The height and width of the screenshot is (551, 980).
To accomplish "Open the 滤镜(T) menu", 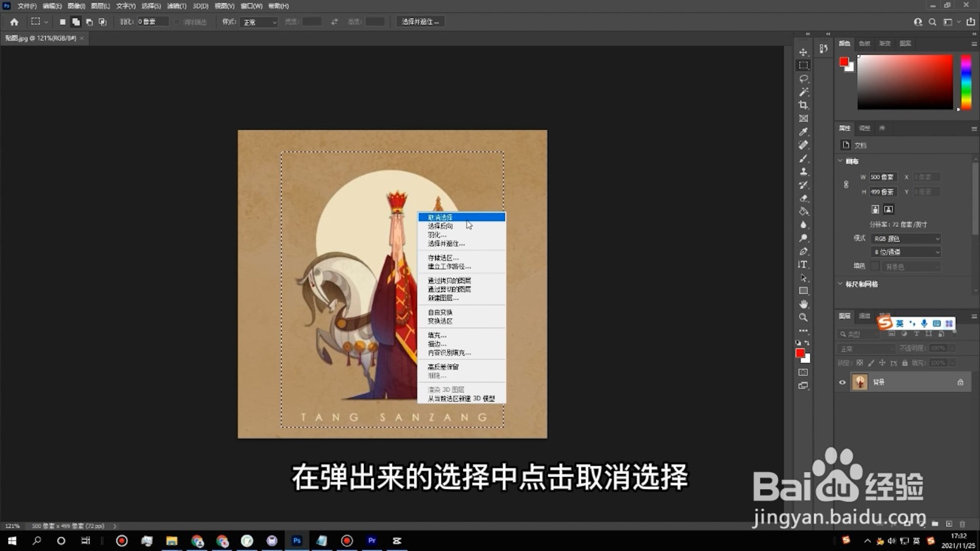I will click(x=176, y=6).
